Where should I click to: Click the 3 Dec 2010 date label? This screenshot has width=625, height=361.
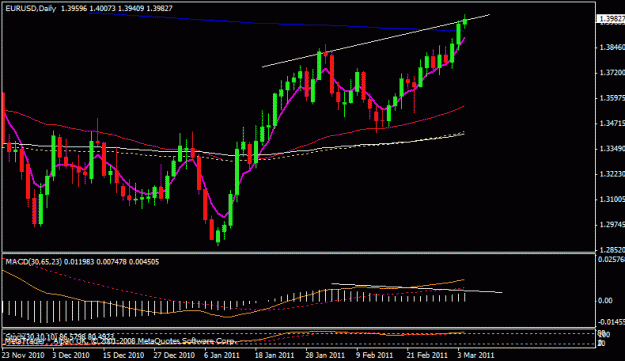tap(71, 355)
